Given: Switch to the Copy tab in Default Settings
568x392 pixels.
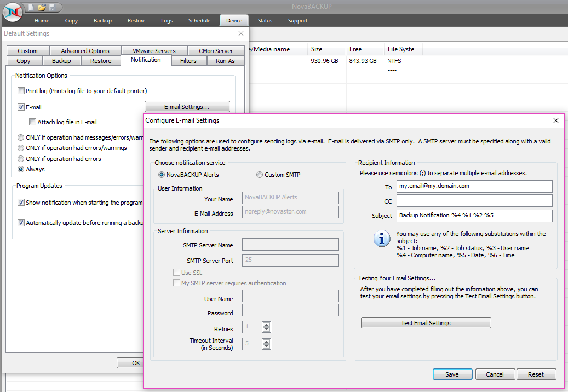Looking at the screenshot, I should [x=24, y=61].
